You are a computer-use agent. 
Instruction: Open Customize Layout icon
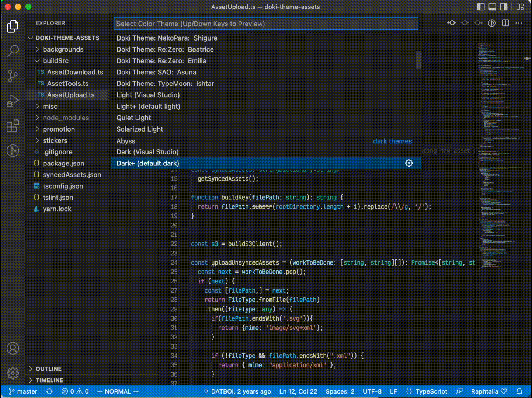pyautogui.click(x=520, y=7)
